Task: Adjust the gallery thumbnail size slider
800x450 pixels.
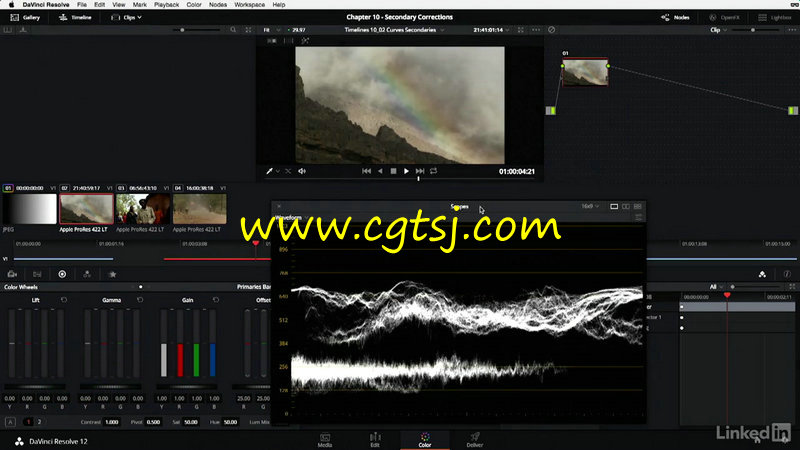Action: (182, 30)
